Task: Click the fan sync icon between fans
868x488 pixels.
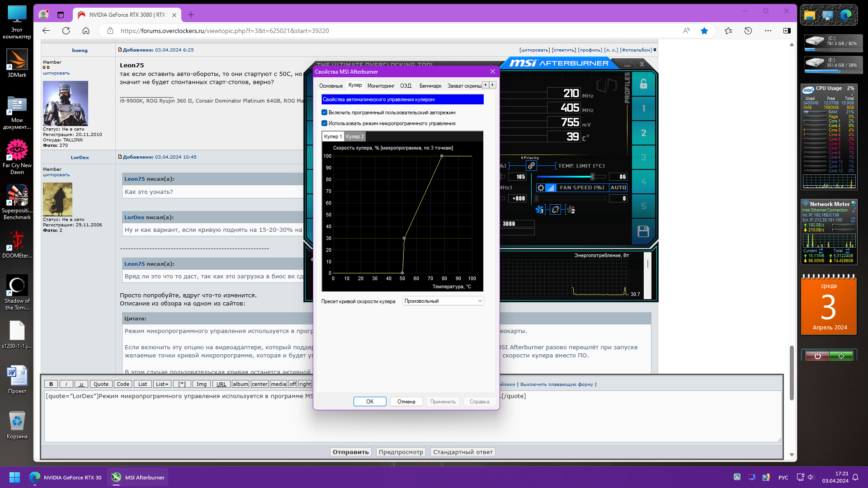Action: click(556, 210)
